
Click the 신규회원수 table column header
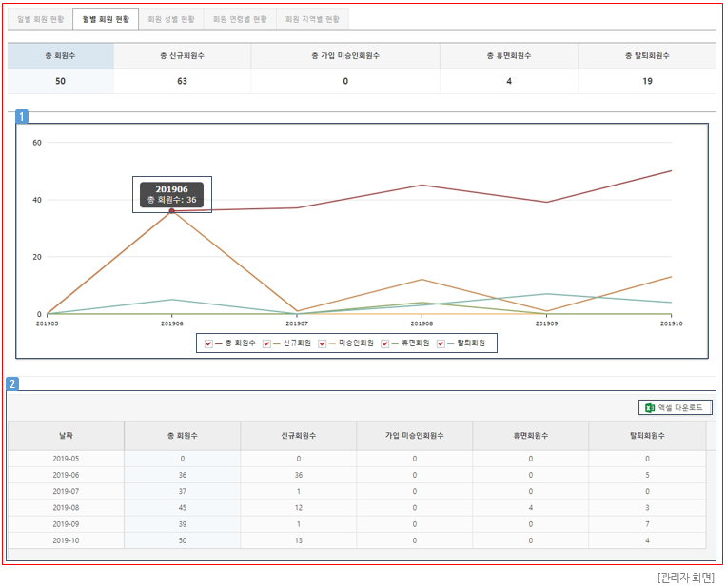pyautogui.click(x=298, y=435)
